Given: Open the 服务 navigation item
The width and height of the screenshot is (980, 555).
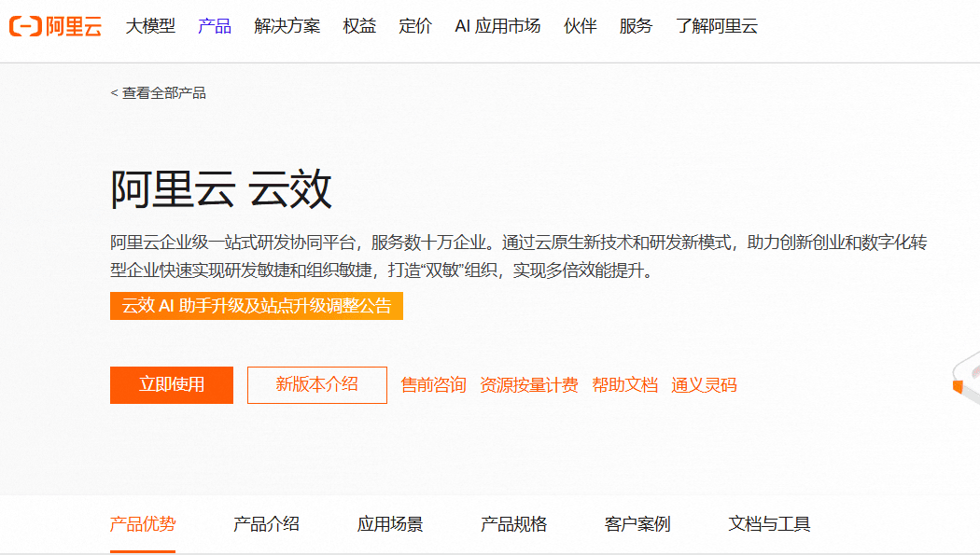Looking at the screenshot, I should coord(636,26).
